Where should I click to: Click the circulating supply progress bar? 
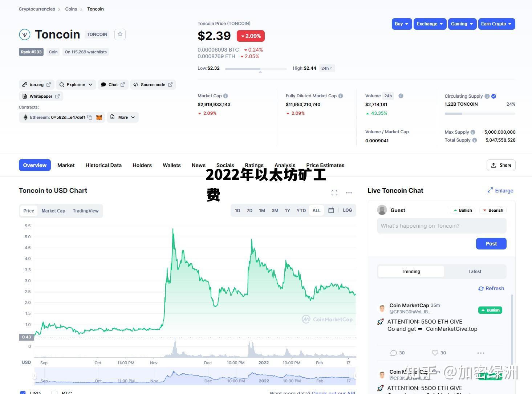[x=480, y=114]
